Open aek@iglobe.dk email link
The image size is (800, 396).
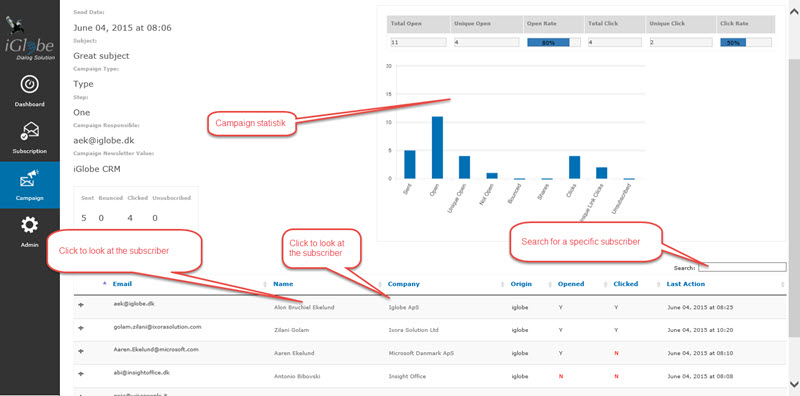click(134, 303)
